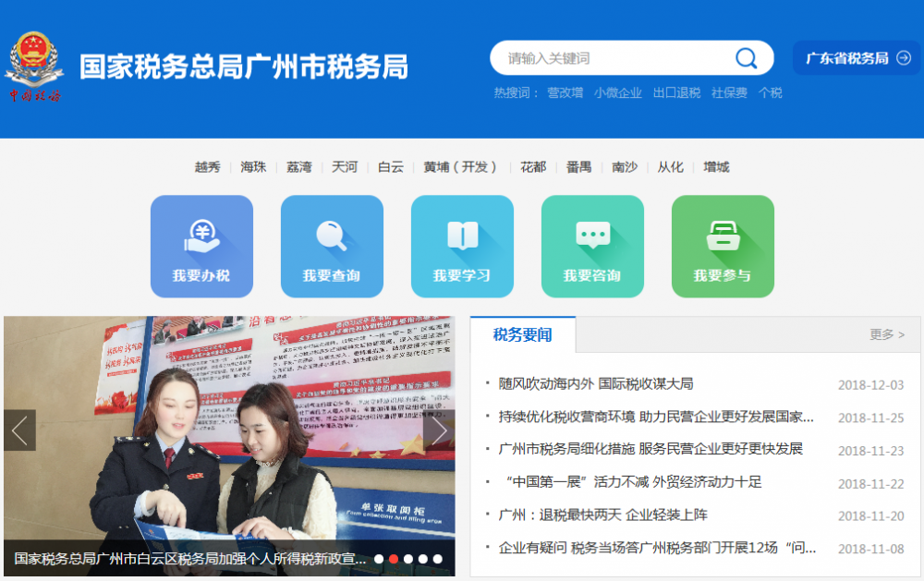
Task: Open news 随风吹动海内外 国际税收谋大局
Action: pos(595,383)
